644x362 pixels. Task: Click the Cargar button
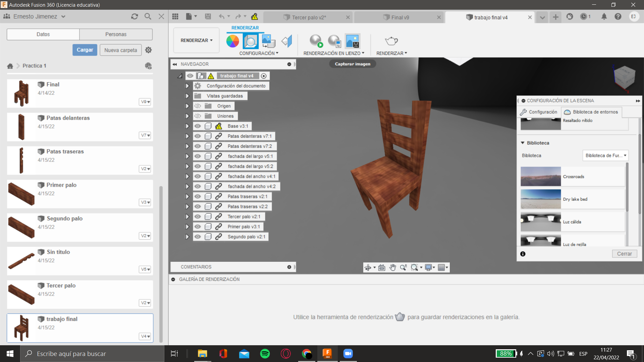click(85, 50)
